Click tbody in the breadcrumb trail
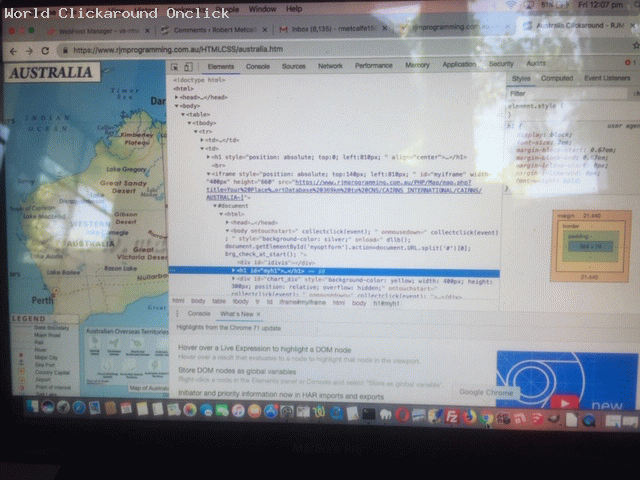640x480 pixels. (x=240, y=302)
